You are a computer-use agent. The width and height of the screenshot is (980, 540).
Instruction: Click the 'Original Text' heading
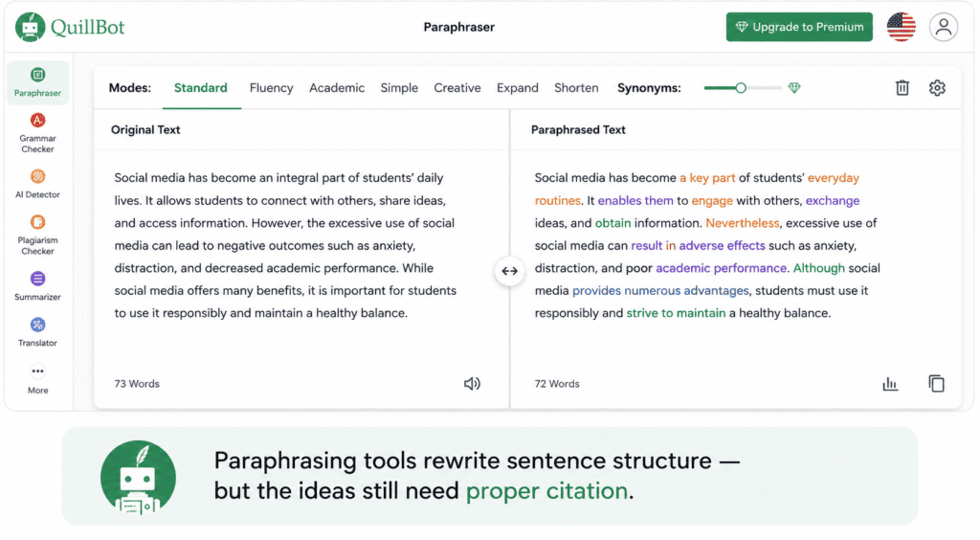145,129
